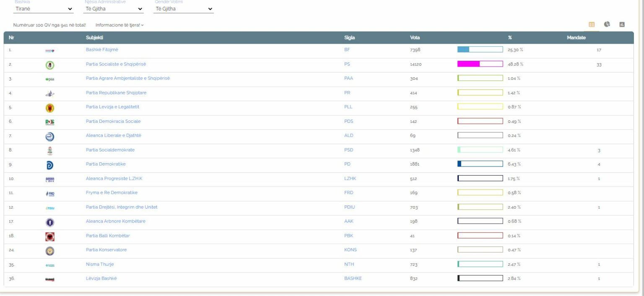Click the LZHK party logo
This screenshot has height=296, width=644.
pyautogui.click(x=50, y=179)
